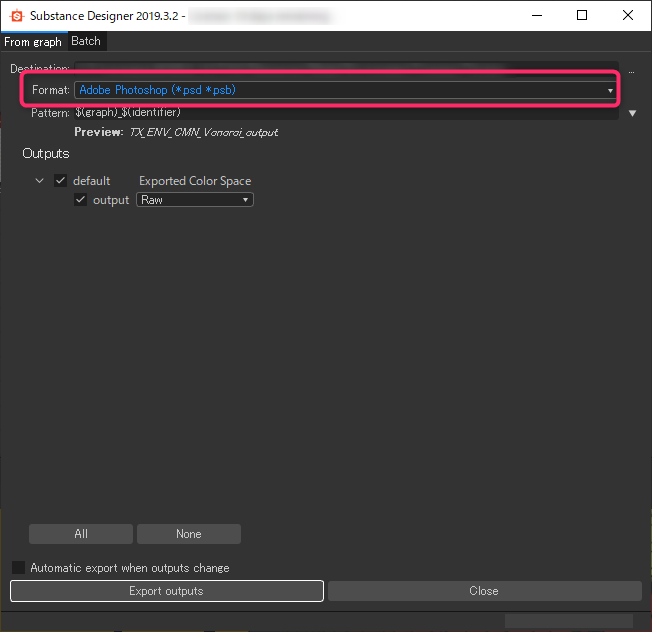This screenshot has height=632, width=652.
Task: Click the Close button
Action: 484,591
